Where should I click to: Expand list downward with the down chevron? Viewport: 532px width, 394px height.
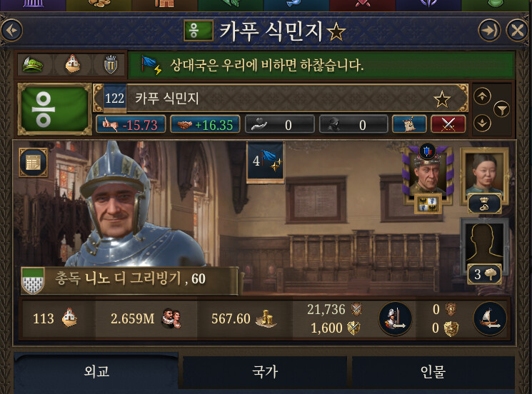483,123
